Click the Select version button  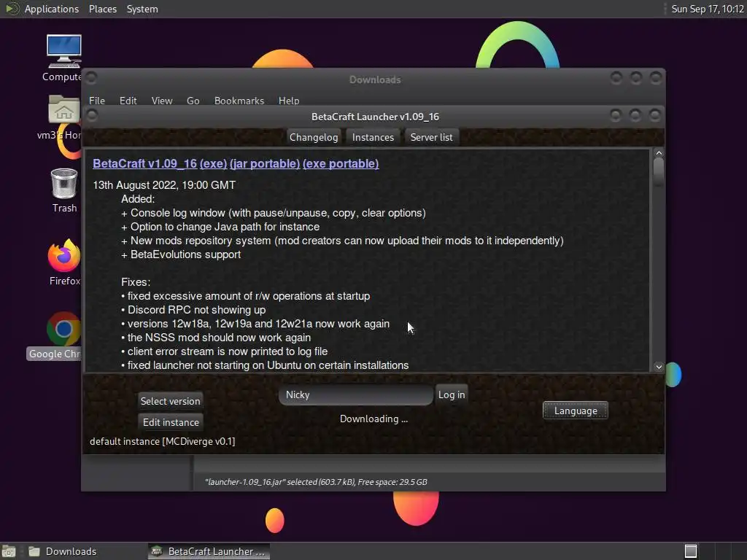(x=170, y=401)
